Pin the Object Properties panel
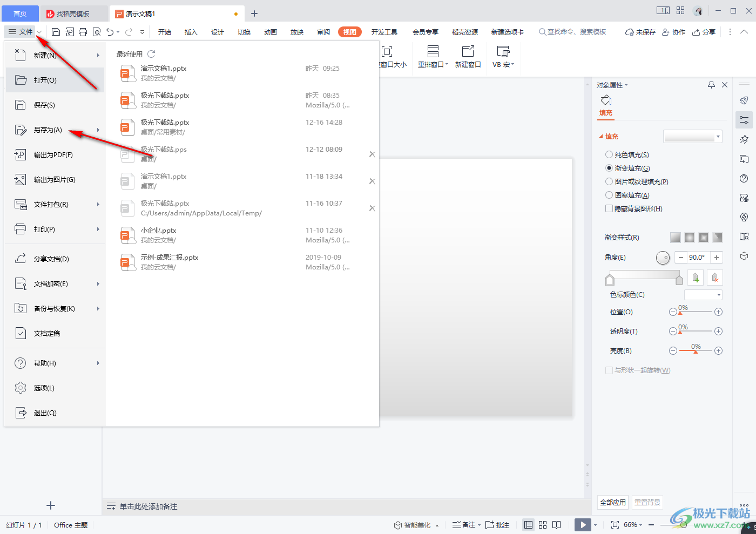 pos(711,85)
